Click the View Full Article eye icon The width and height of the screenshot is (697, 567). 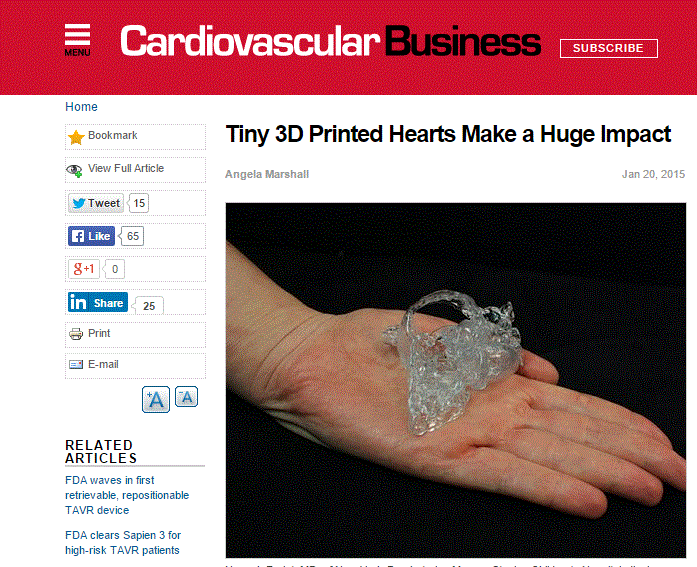(x=74, y=170)
